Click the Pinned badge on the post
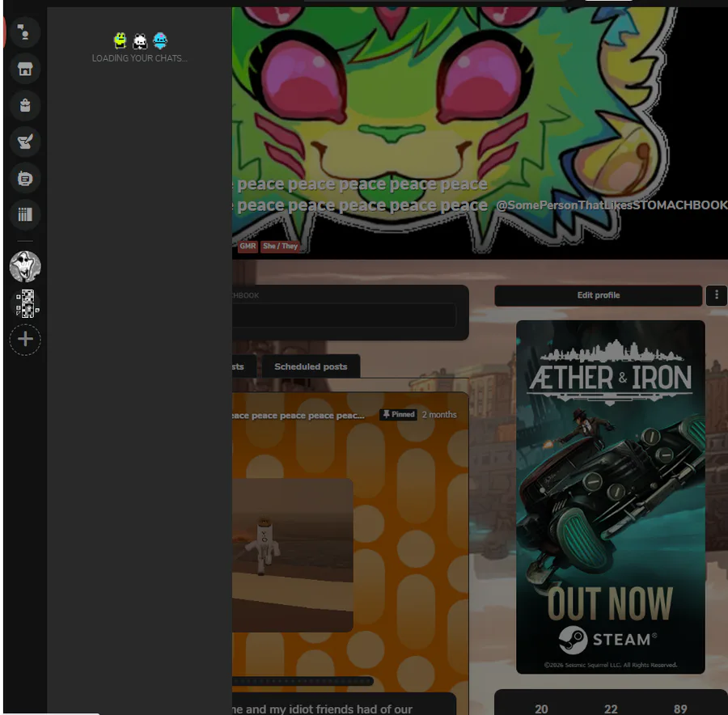728x715 pixels. pos(398,415)
